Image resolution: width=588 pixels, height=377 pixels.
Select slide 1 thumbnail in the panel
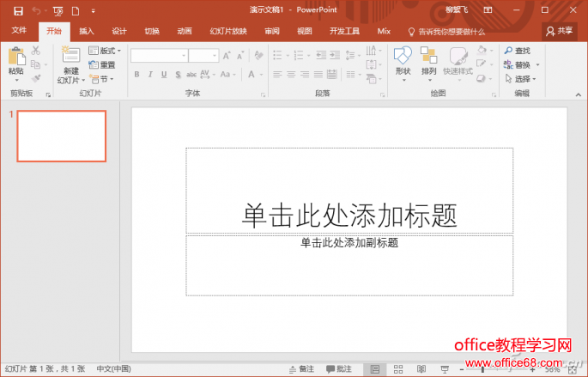click(61, 136)
